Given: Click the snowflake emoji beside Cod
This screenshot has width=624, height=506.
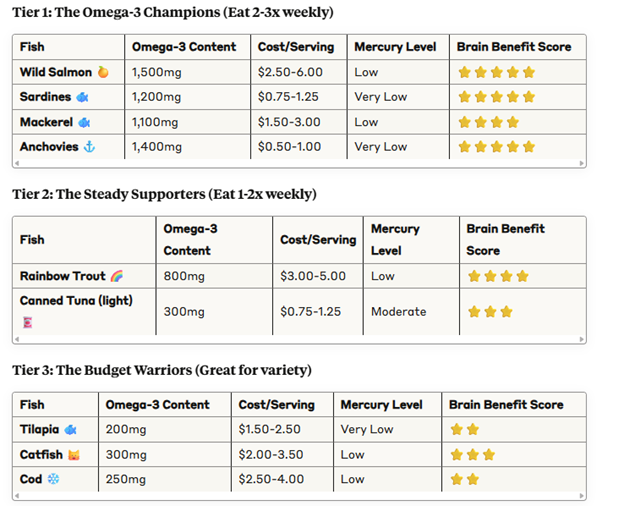Looking at the screenshot, I should 54,479.
